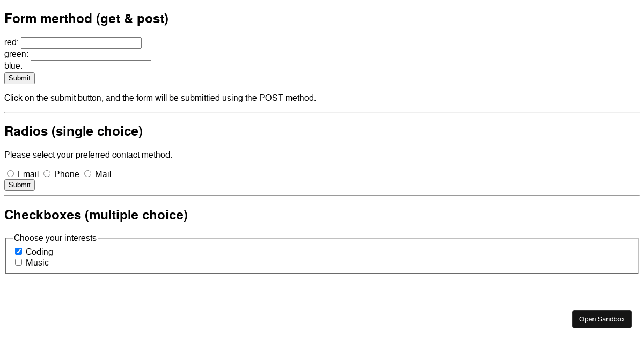Open the Sandbox via Open Sandbox button
This screenshot has height=338, width=644.
pos(602,319)
